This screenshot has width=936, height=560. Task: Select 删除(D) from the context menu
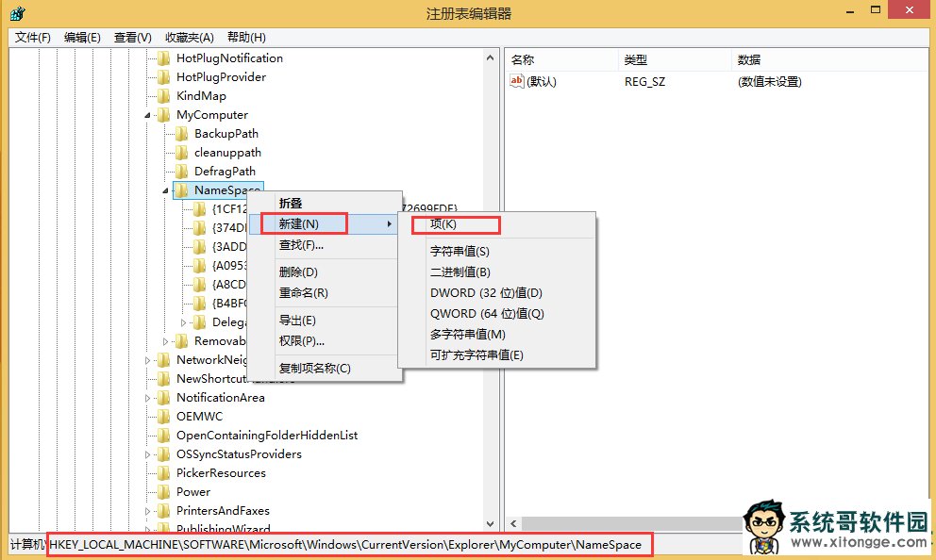298,272
